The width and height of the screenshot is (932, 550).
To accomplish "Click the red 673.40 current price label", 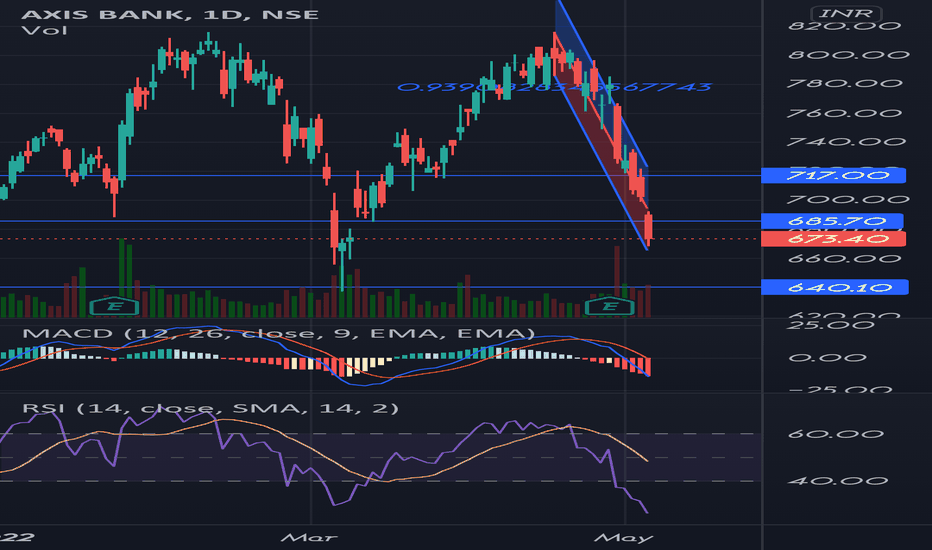I will point(833,239).
